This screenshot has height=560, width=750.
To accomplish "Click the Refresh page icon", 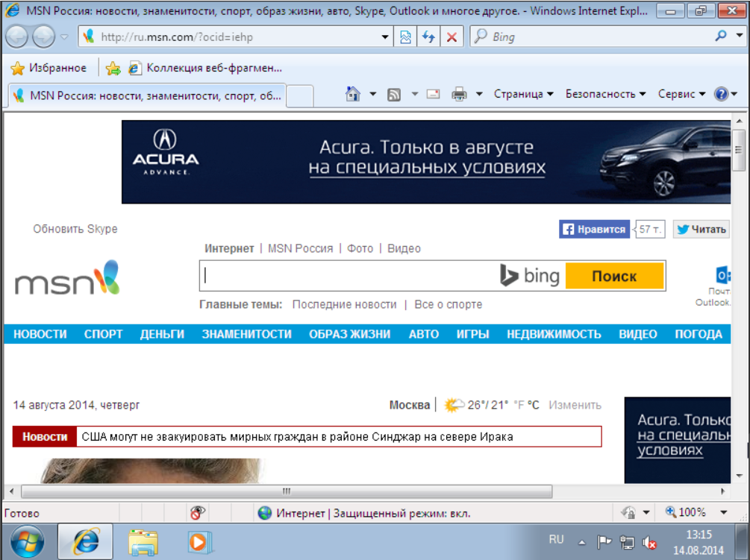I will coord(428,37).
